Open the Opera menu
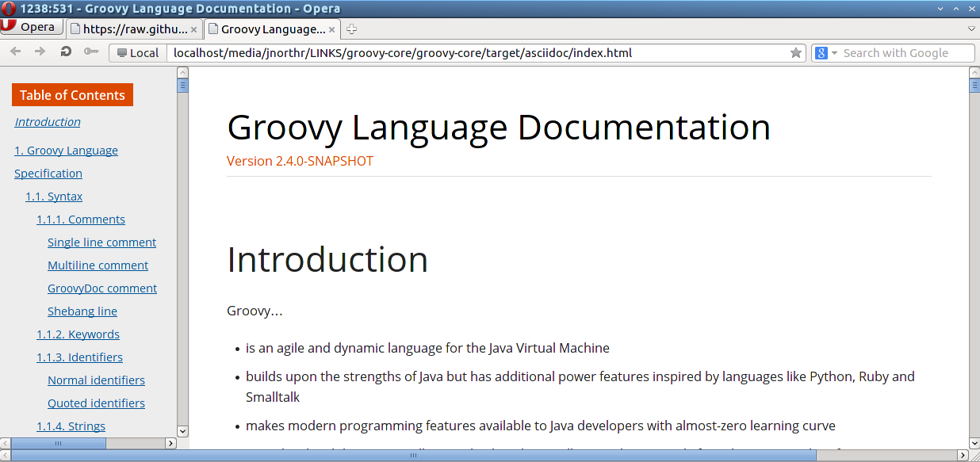 coord(32,26)
